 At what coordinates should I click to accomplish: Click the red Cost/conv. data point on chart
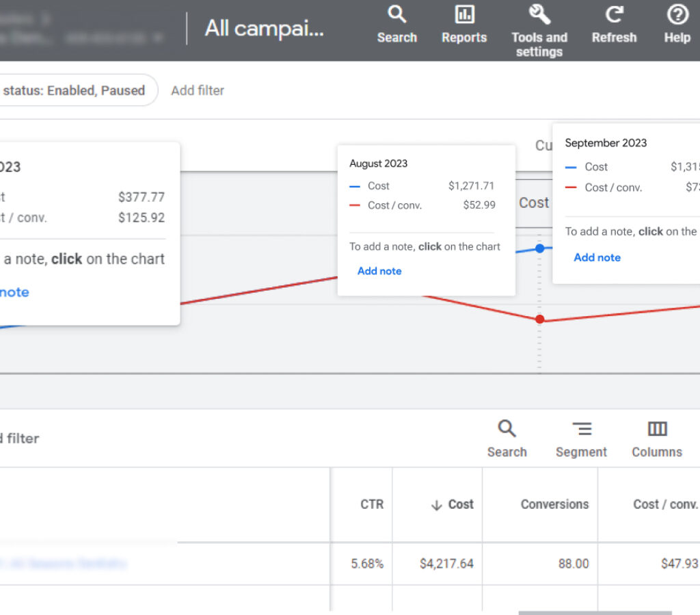point(540,319)
